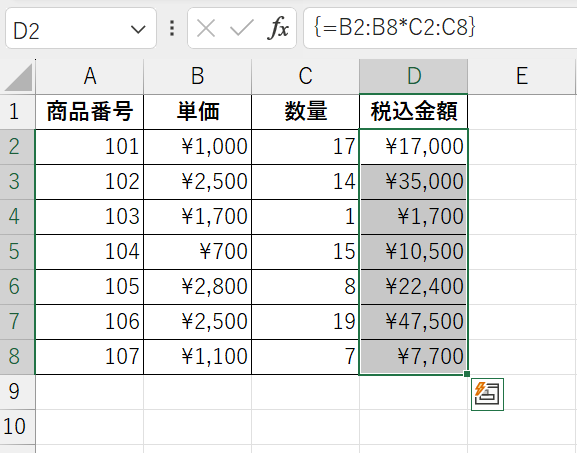Click the formula bar array formula text

coord(394,27)
